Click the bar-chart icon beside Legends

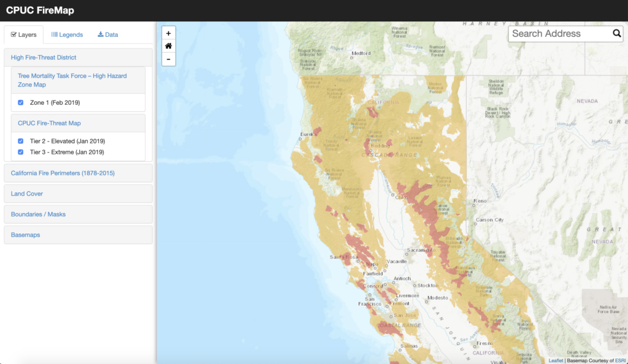point(54,34)
